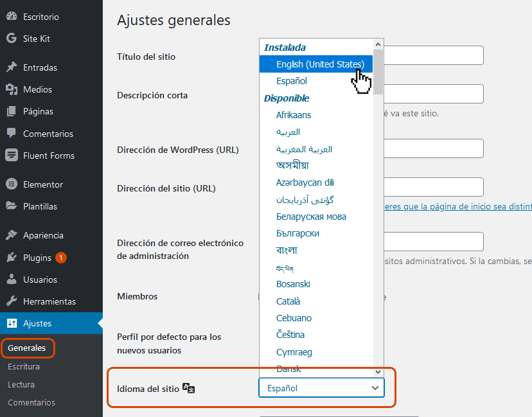Open the Plugins menu with update badge
The height and width of the screenshot is (417, 532).
(x=37, y=258)
